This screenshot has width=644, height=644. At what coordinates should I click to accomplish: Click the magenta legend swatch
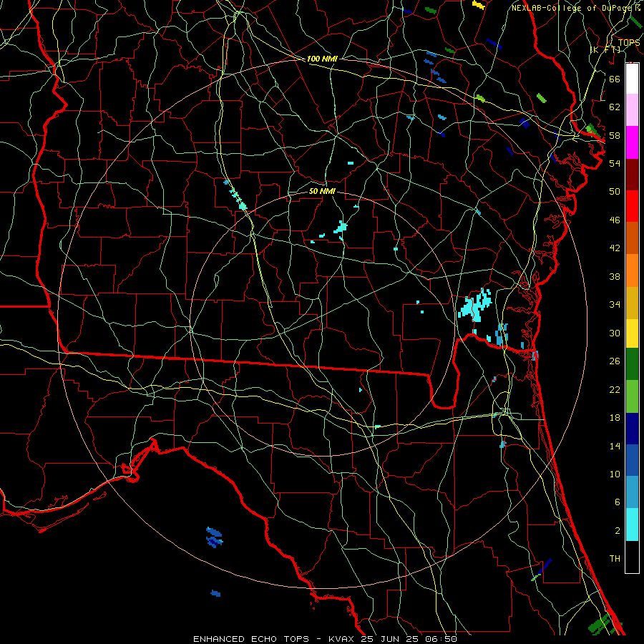(x=632, y=142)
